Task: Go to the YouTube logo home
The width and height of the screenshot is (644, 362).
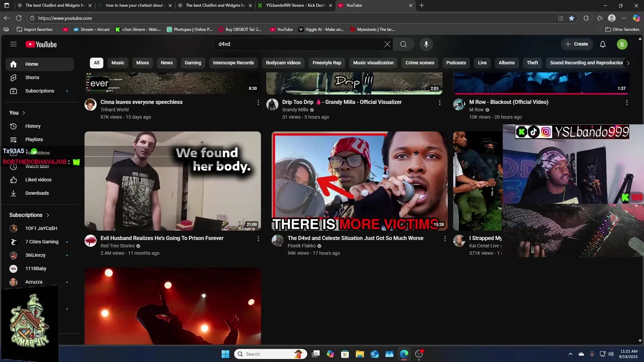Action: [41, 44]
